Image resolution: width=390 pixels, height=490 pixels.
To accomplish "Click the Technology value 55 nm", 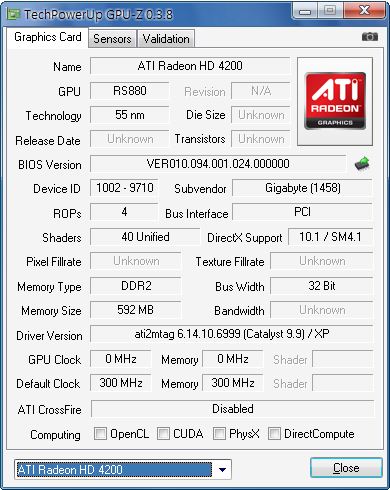I will 130,115.
